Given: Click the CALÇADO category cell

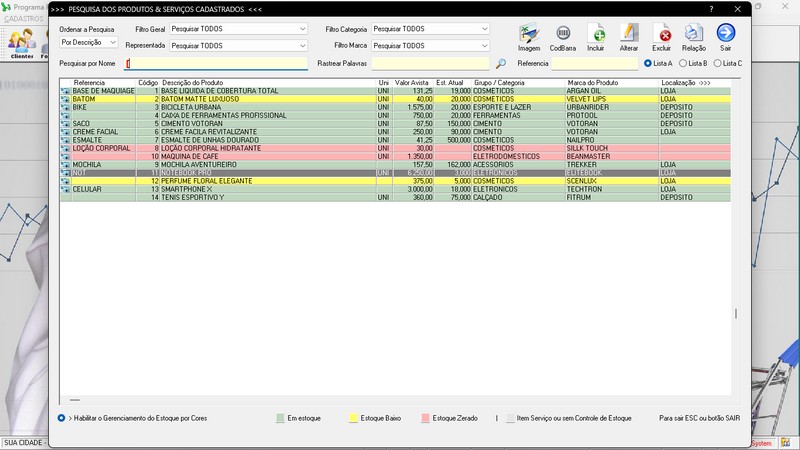Looking at the screenshot, I should coord(488,197).
